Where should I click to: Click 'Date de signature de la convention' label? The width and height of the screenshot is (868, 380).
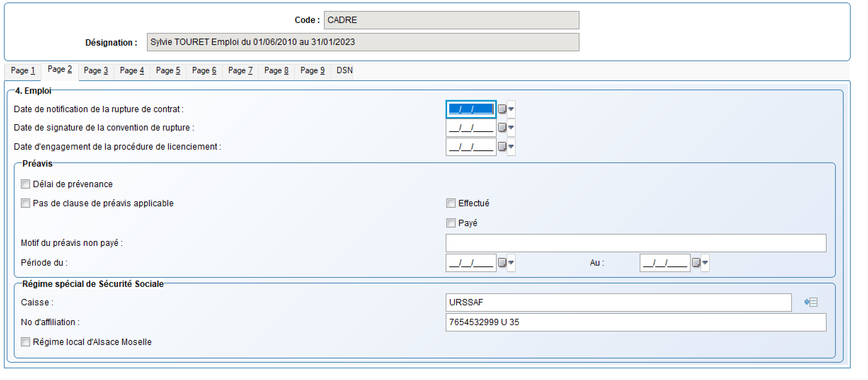click(104, 128)
